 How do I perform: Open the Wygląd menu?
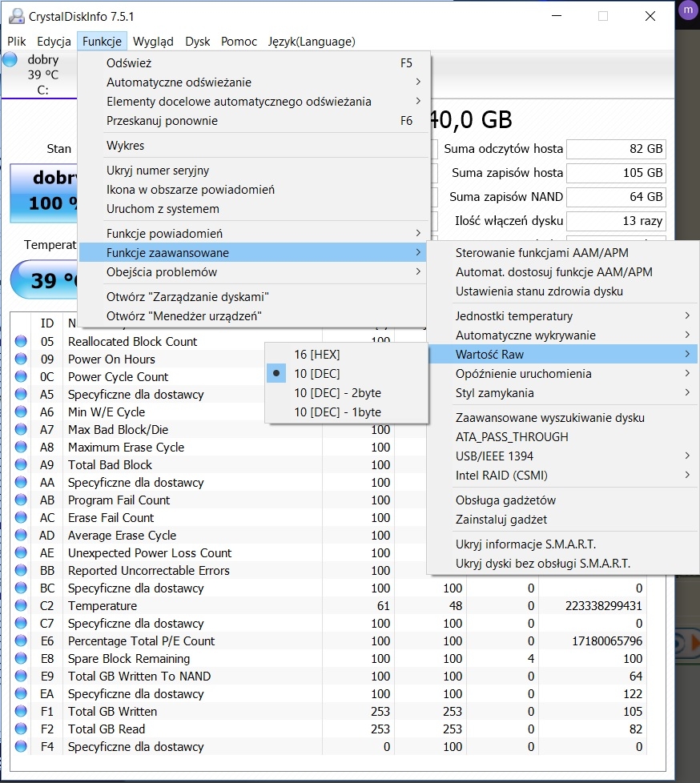(153, 42)
